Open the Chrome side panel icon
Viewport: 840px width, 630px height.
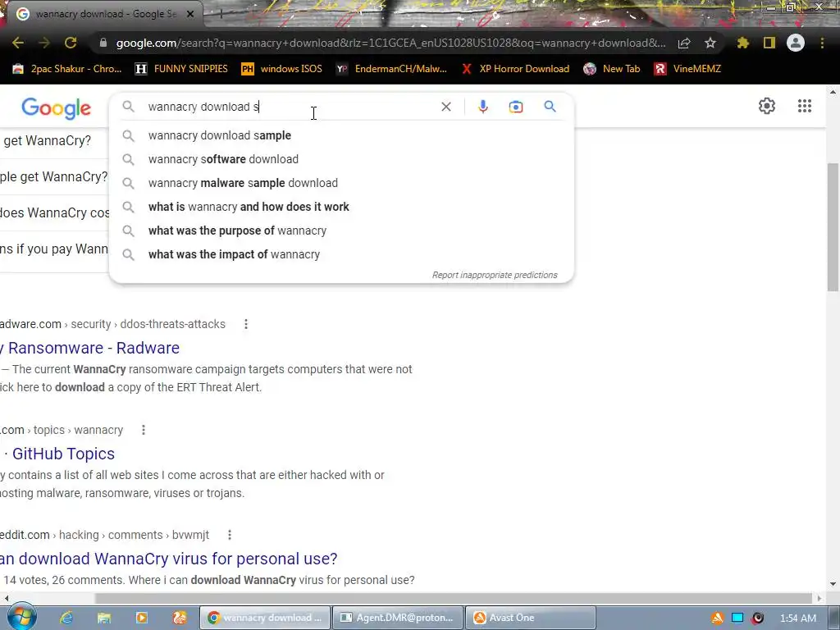coord(769,43)
